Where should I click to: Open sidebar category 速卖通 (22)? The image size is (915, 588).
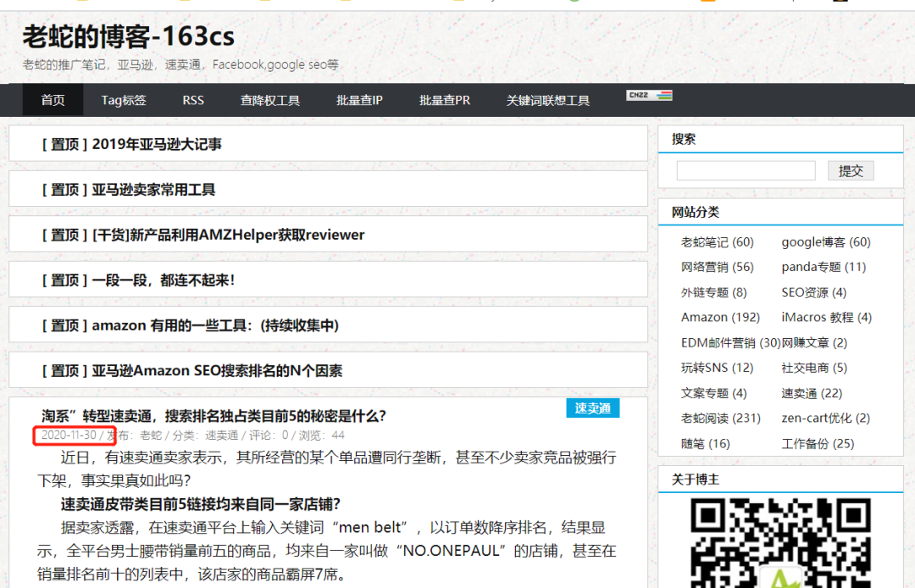pyautogui.click(x=812, y=393)
